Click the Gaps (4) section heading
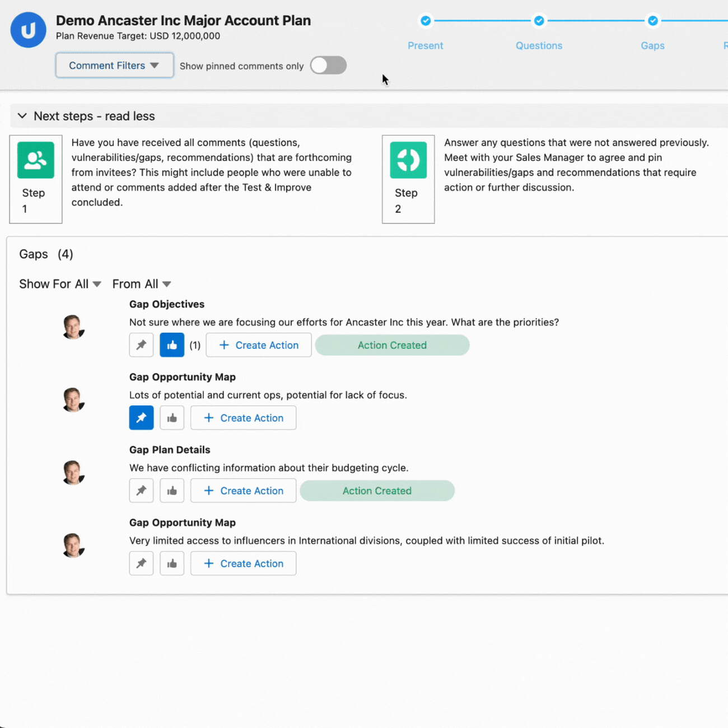Screen dimensions: 728x728 46,254
